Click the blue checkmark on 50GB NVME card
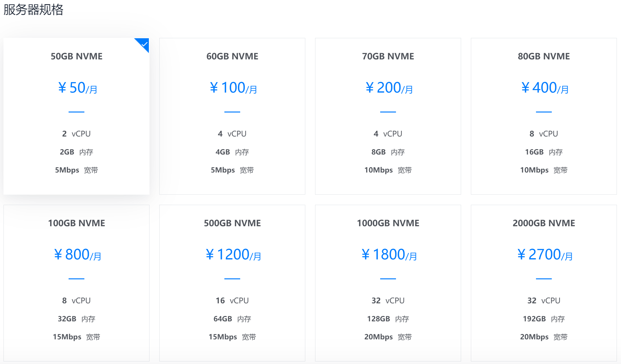 (144, 44)
